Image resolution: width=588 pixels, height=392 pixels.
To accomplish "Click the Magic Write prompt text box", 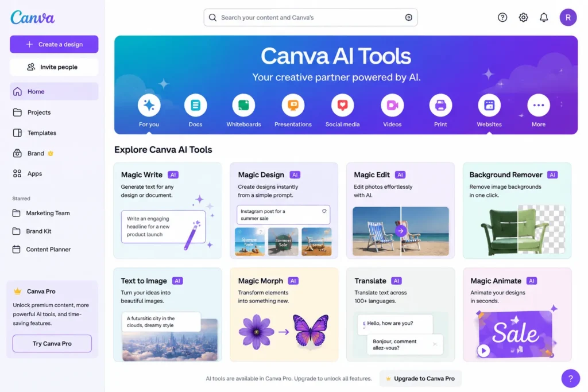I will (x=163, y=226).
